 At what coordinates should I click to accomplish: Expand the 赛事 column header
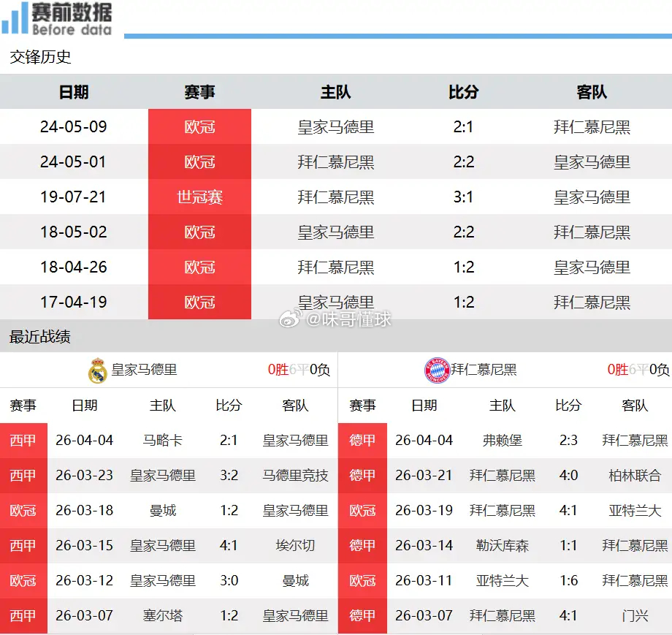(199, 91)
